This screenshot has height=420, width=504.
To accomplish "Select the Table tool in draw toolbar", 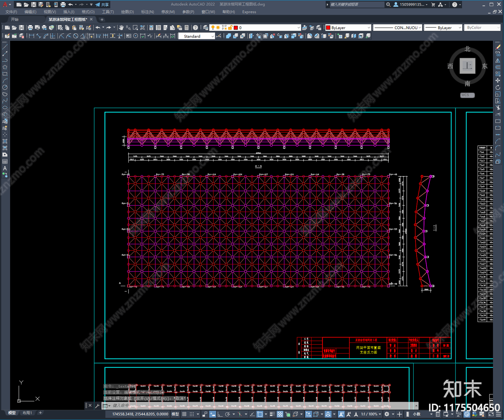I will (5, 161).
